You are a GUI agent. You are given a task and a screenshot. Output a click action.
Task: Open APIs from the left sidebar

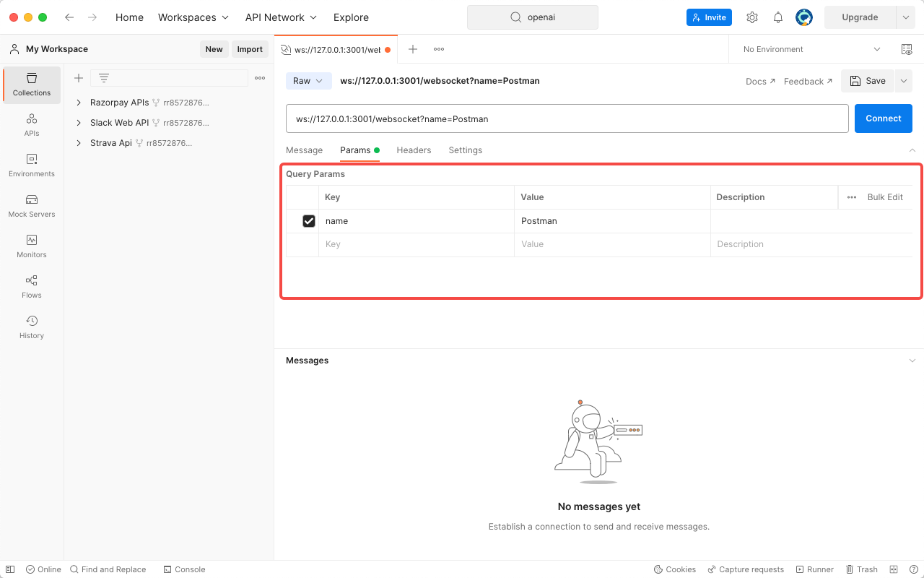click(x=31, y=124)
